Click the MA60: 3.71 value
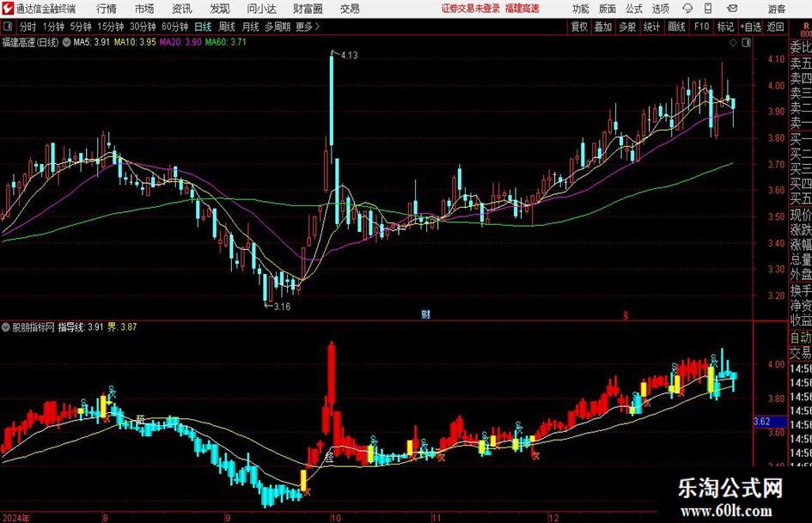This screenshot has height=523, width=812. point(226,42)
